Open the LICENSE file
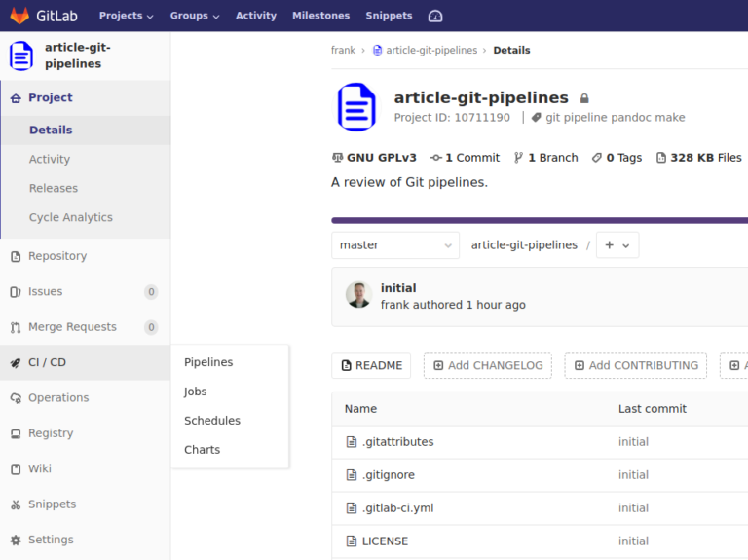This screenshot has height=560, width=748. (385, 541)
